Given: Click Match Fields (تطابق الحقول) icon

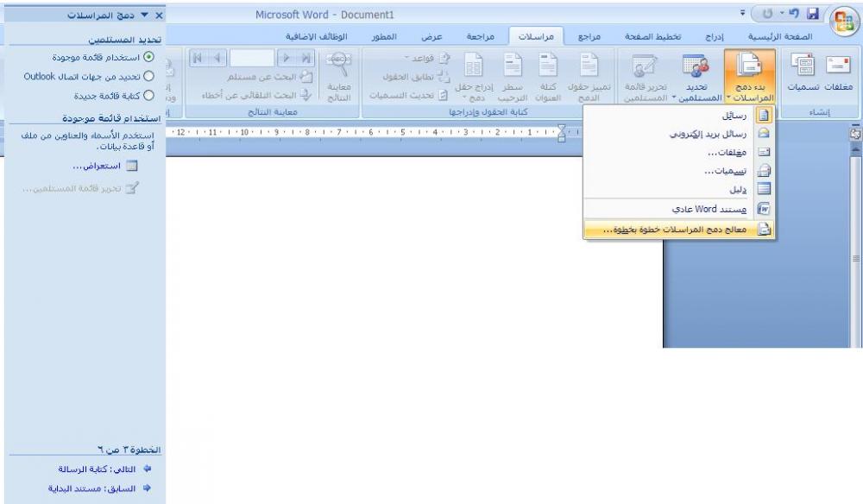Looking at the screenshot, I should [x=417, y=77].
